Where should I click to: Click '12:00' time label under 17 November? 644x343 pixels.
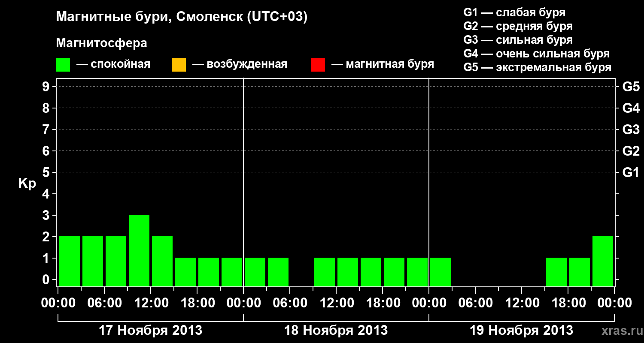click(x=151, y=303)
